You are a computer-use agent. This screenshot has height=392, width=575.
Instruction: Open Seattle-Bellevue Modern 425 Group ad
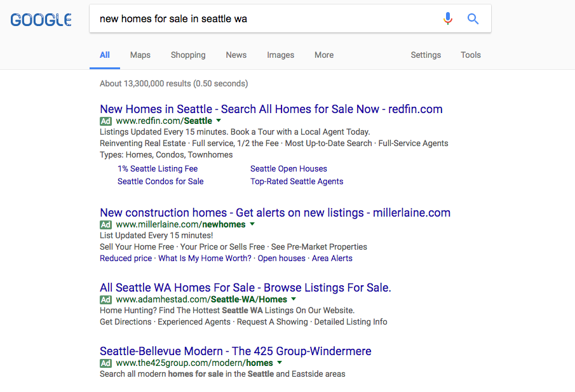pos(236,351)
